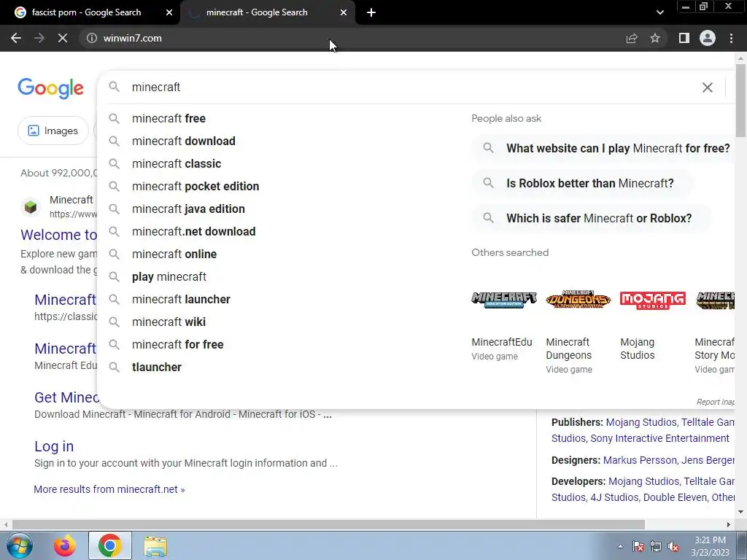Open the tab search dropdown chevron
Screen dimensions: 747x560
click(659, 12)
